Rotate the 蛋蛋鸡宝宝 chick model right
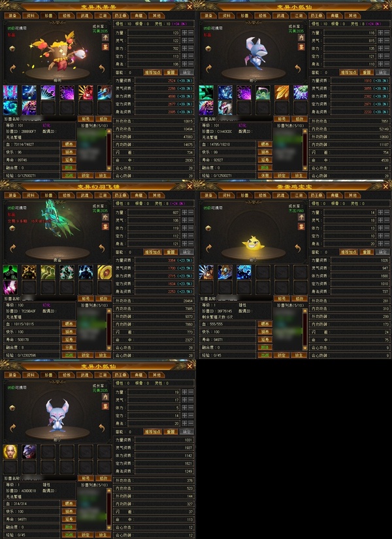The image size is (392, 539). [298, 248]
